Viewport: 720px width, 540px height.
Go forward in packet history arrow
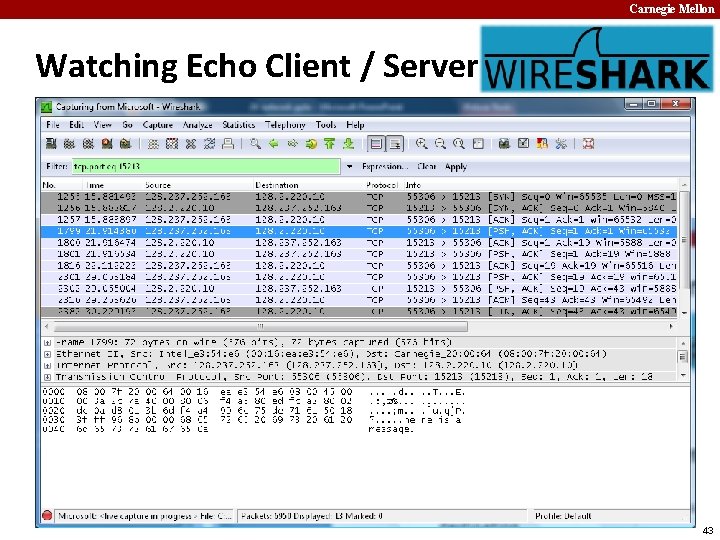tap(292, 144)
